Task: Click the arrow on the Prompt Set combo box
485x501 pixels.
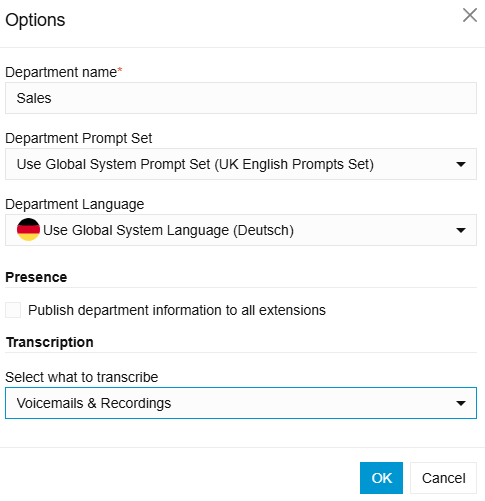Action: [x=461, y=164]
